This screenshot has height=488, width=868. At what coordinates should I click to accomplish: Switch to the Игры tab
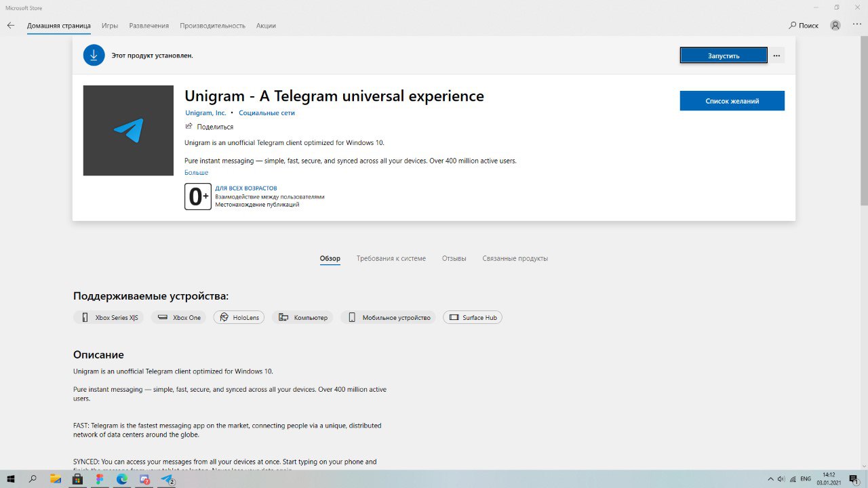pyautogui.click(x=110, y=26)
